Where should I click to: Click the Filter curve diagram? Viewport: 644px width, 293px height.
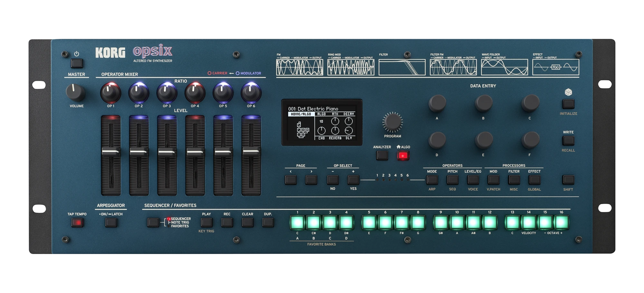(402, 67)
